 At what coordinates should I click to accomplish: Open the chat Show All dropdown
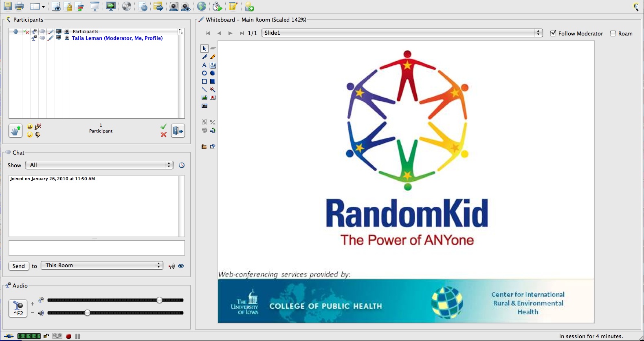tap(99, 165)
